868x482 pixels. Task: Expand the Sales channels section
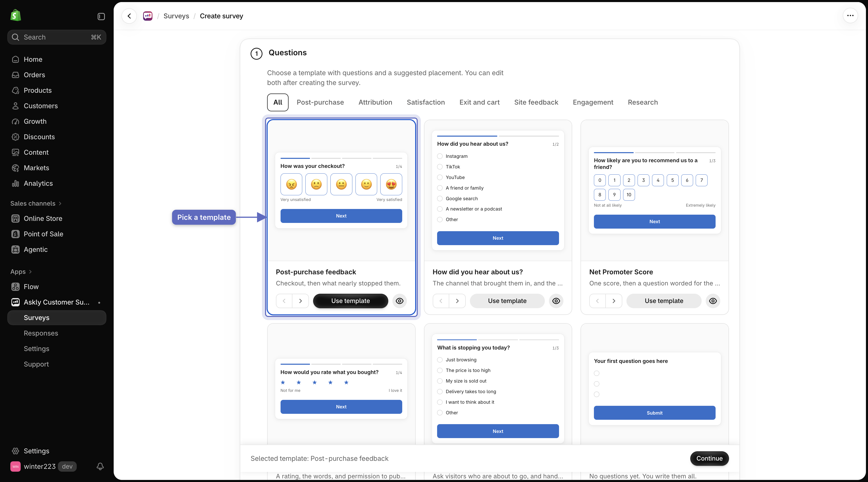pyautogui.click(x=36, y=204)
